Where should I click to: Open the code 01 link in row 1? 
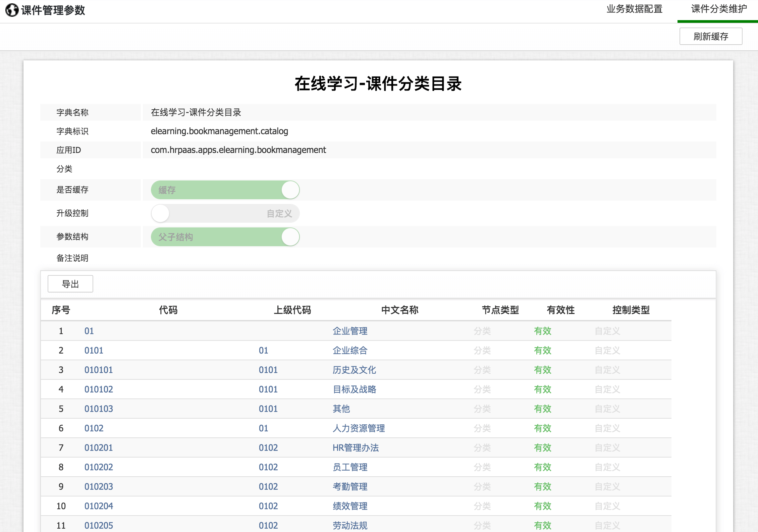tap(89, 331)
